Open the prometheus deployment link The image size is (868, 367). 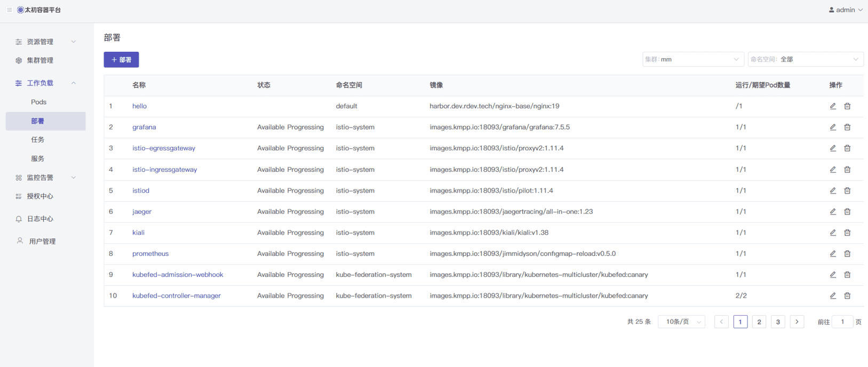[x=150, y=253]
